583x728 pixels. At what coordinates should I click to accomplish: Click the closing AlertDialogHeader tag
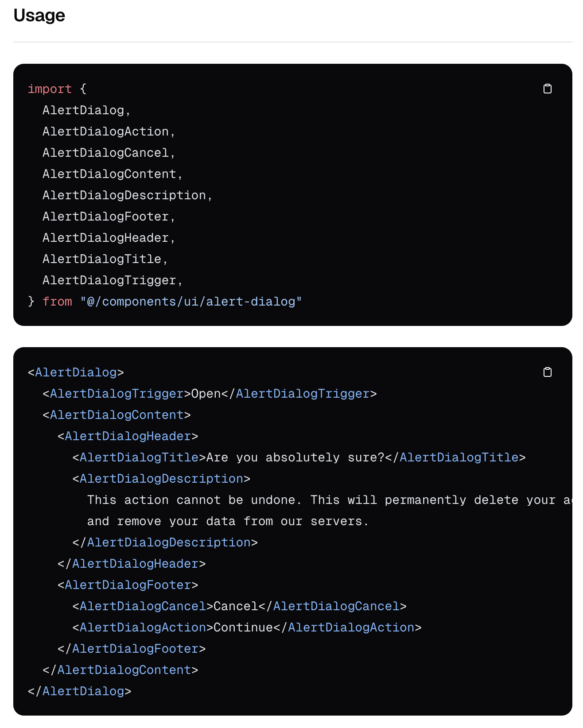pos(132,564)
